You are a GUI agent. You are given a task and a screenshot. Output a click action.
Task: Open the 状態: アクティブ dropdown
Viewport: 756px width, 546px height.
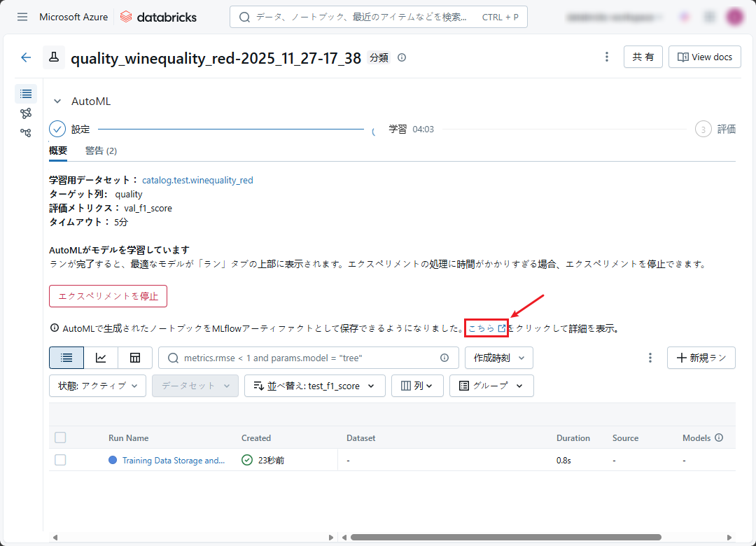97,386
